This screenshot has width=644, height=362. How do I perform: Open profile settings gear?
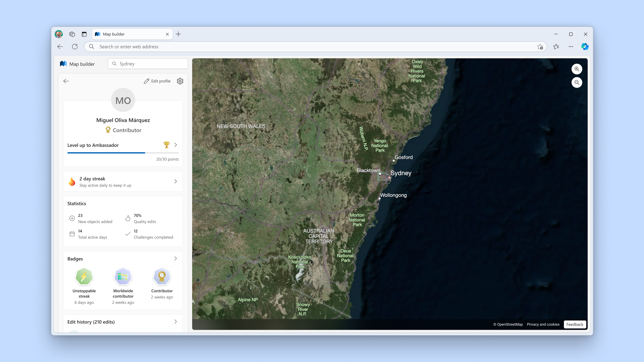coord(180,81)
